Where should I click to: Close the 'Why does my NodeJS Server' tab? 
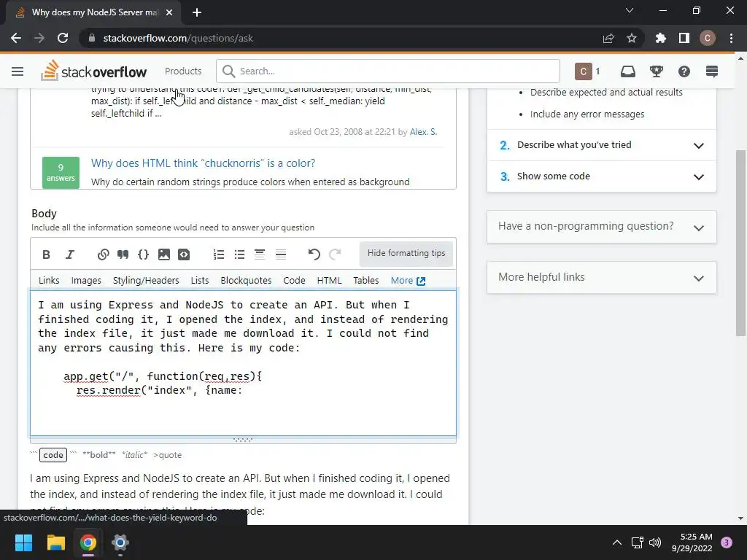(169, 12)
